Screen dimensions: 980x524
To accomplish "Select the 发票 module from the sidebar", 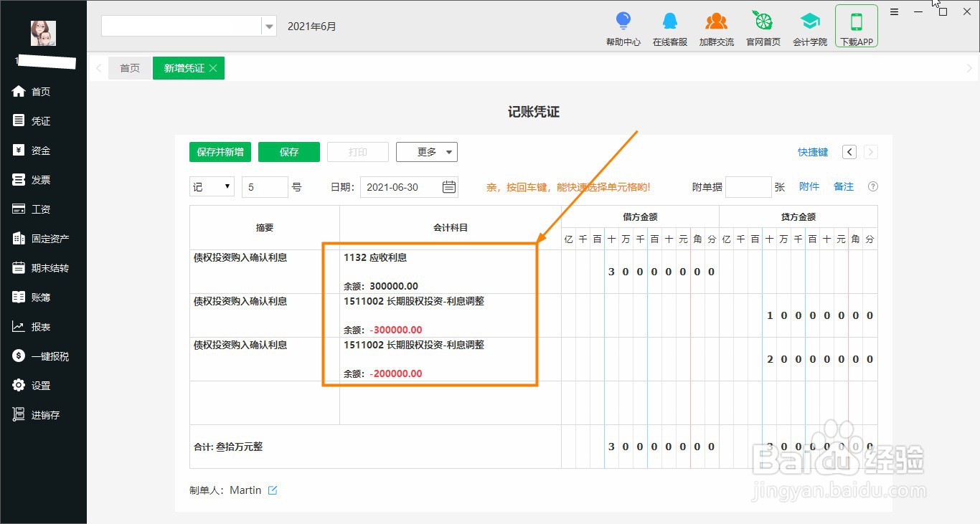I will tap(39, 179).
